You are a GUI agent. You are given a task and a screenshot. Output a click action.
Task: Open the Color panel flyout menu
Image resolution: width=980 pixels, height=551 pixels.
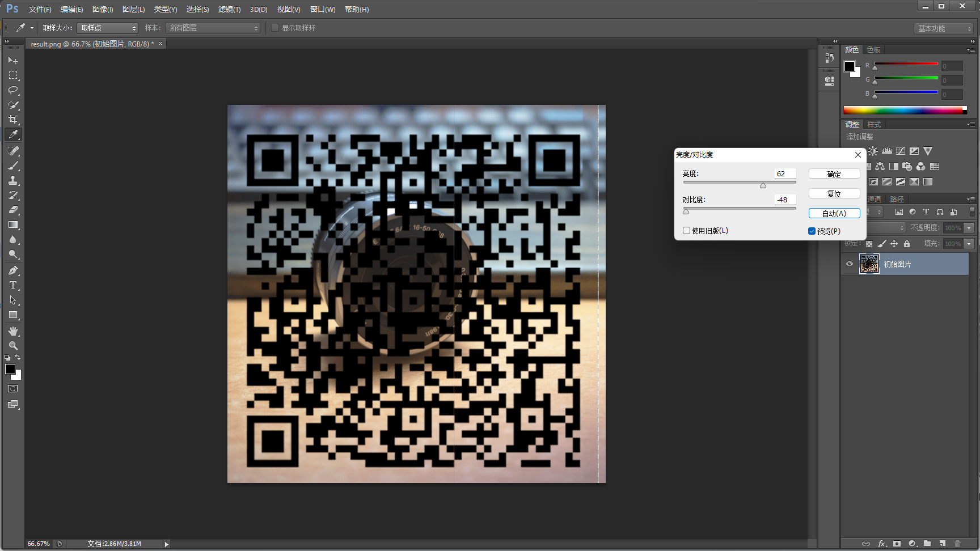[971, 50]
